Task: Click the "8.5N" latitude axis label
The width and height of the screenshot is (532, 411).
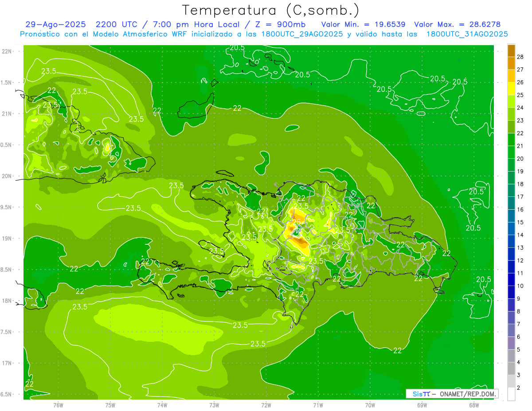Action: coord(6,270)
